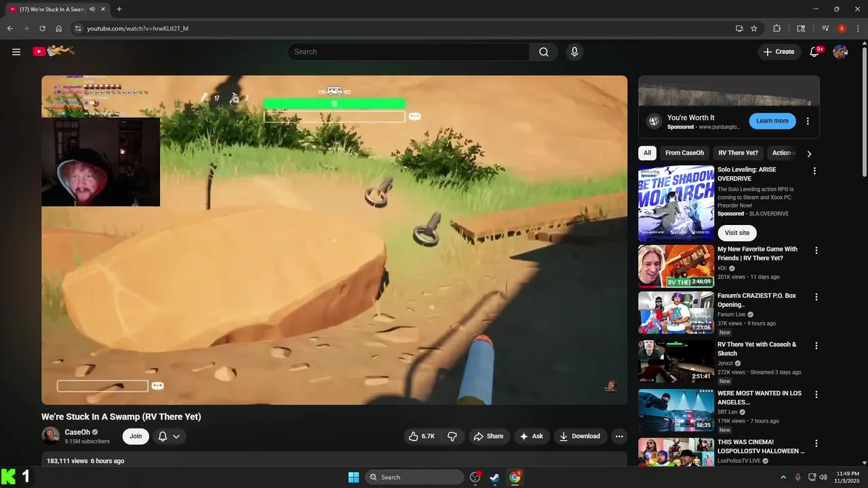
Task: Click the taskbar Search box
Action: pos(414,477)
